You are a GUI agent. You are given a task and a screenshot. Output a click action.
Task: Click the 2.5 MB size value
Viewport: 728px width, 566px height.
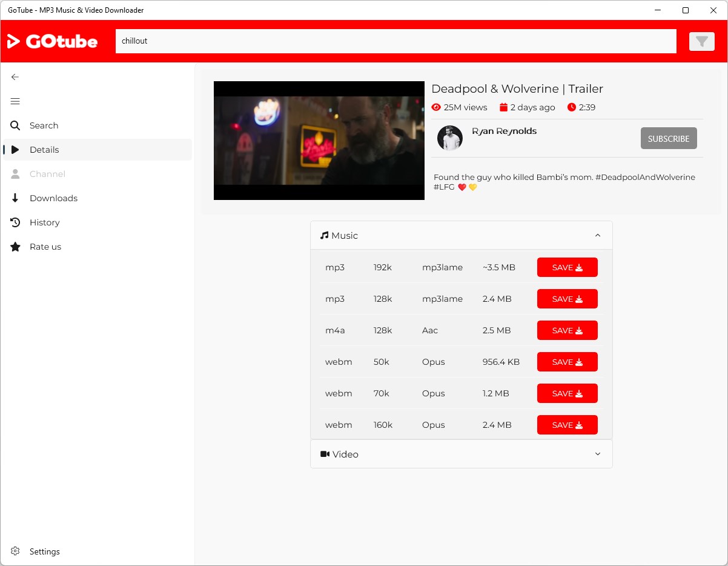coord(497,330)
